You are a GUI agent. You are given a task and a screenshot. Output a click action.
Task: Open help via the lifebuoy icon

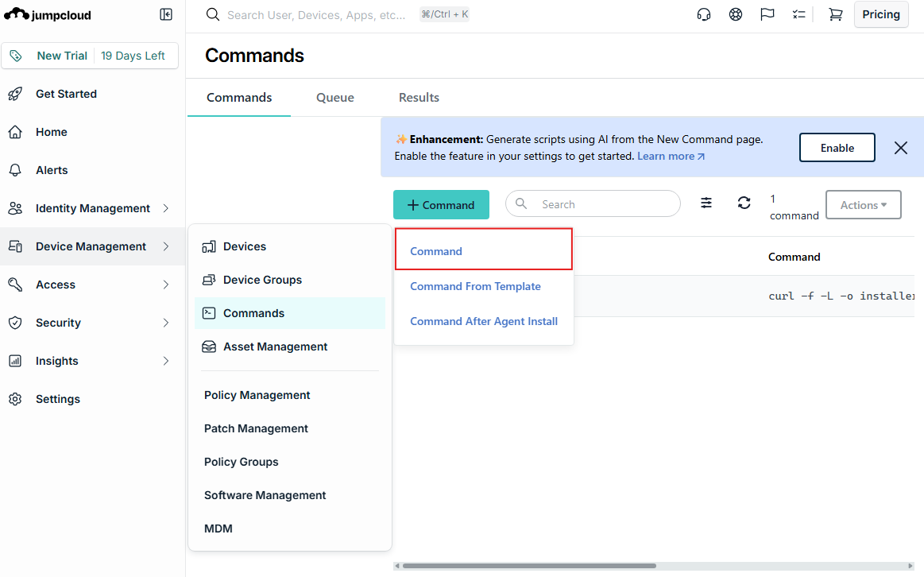click(x=736, y=15)
